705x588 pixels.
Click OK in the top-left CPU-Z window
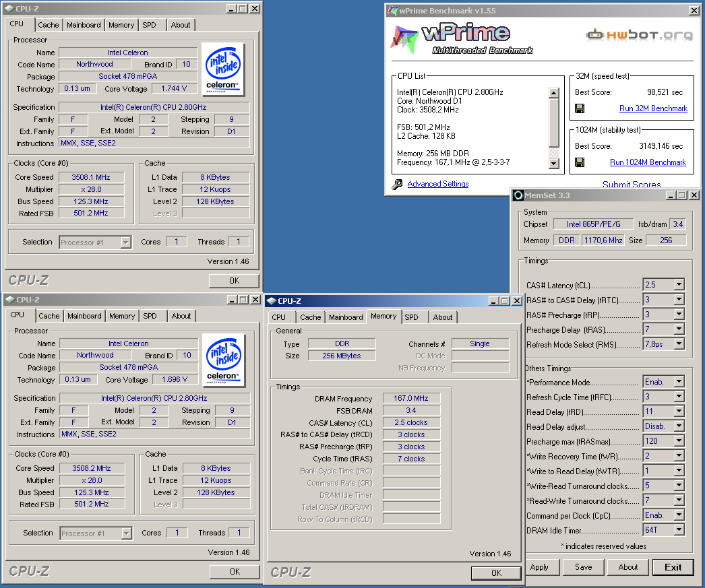tap(235, 280)
